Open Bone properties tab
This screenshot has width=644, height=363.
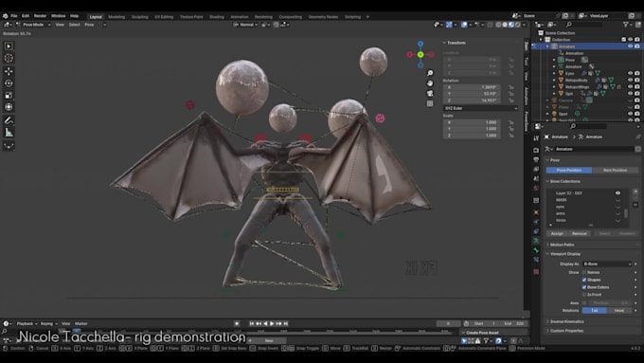[x=536, y=250]
